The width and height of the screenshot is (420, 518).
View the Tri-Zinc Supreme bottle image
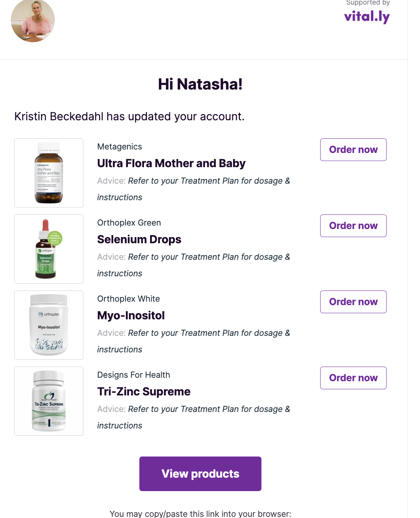tap(49, 401)
